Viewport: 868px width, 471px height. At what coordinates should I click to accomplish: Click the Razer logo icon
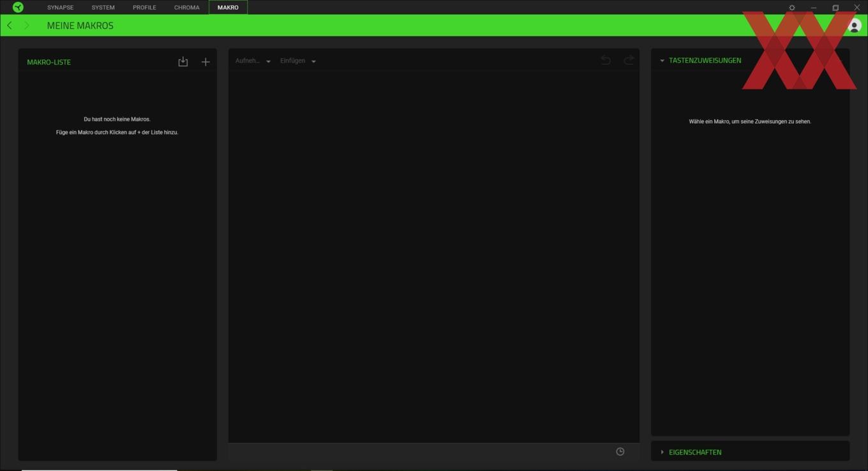18,7
